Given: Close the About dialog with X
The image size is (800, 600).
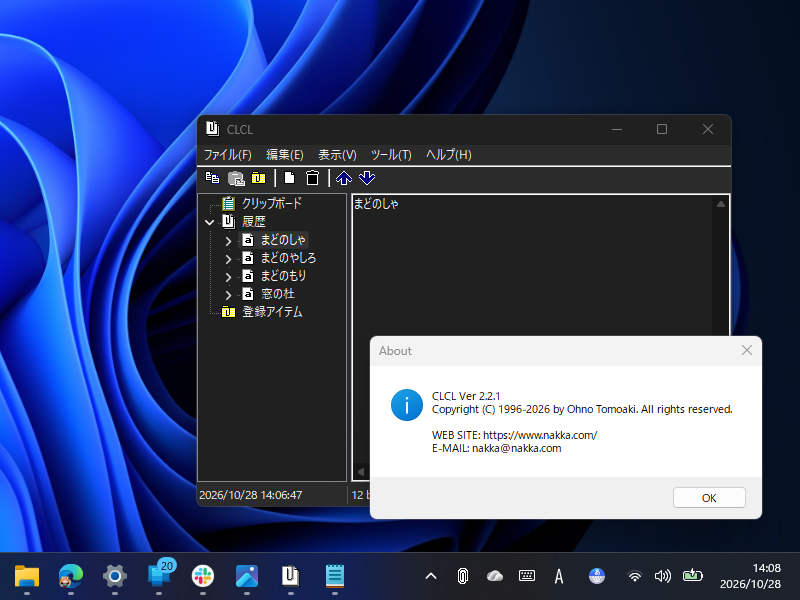Looking at the screenshot, I should pos(746,350).
